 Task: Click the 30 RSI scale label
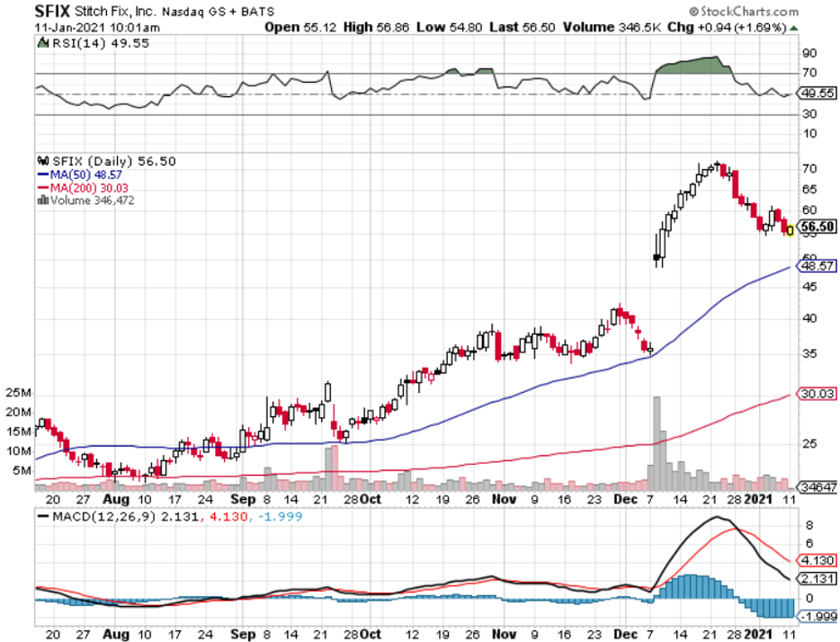coord(809,114)
